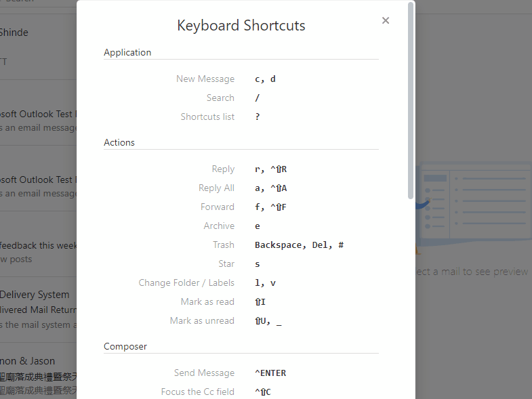Click the Star label
This screenshot has height=399, width=532.
coord(226,264)
